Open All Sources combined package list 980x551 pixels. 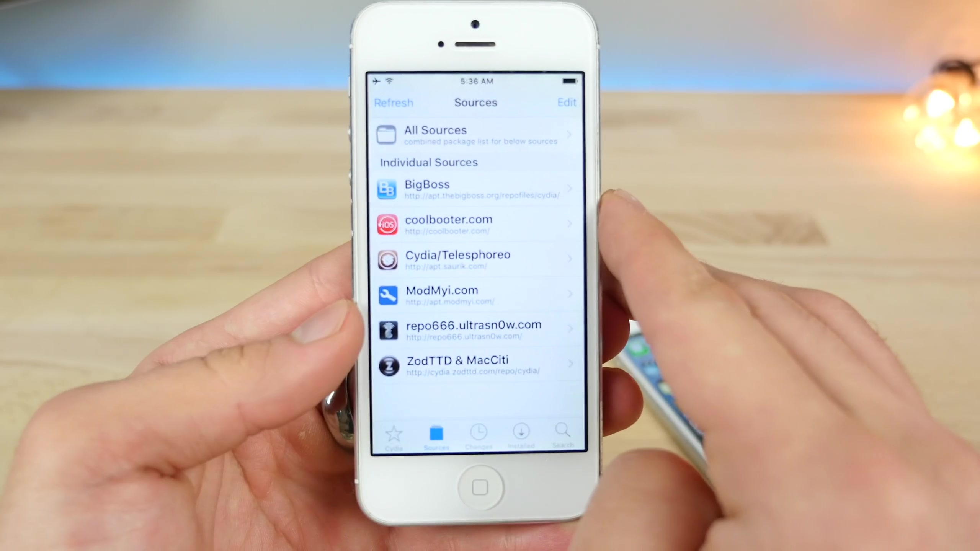pos(475,135)
